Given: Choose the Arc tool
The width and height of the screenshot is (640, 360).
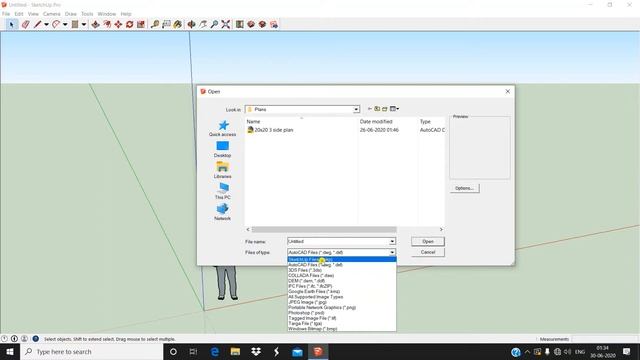Looking at the screenshot, I should pos(56,24).
